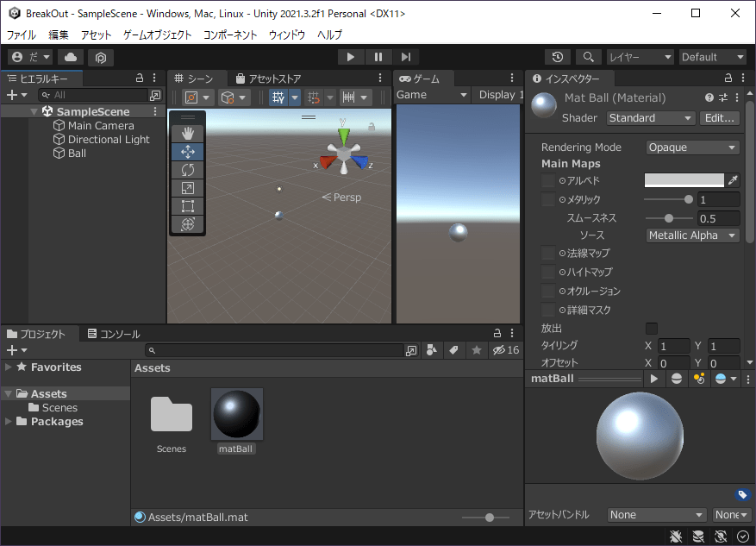The width and height of the screenshot is (756, 546).
Task: Open material help reference icon
Action: pos(709,97)
